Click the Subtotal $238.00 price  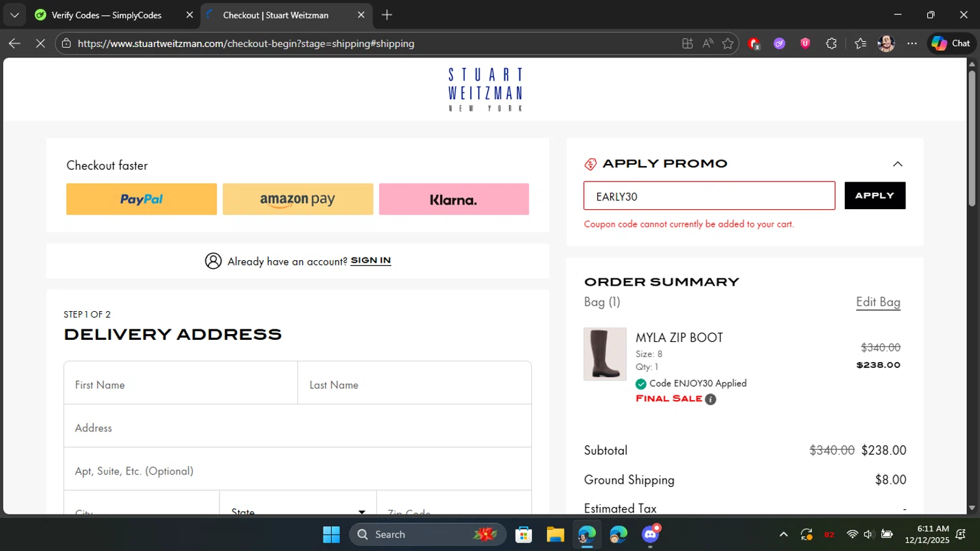pos(884,450)
